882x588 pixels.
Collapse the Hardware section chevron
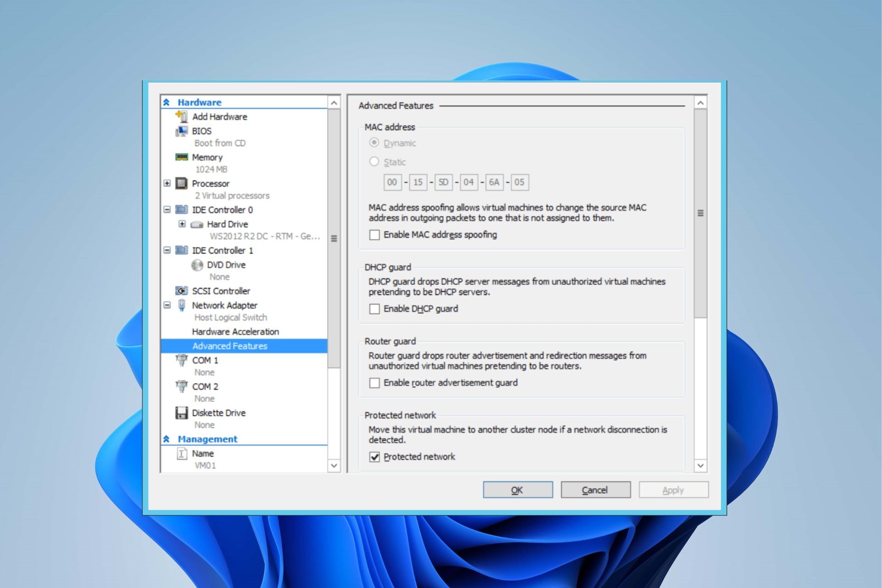tap(167, 102)
